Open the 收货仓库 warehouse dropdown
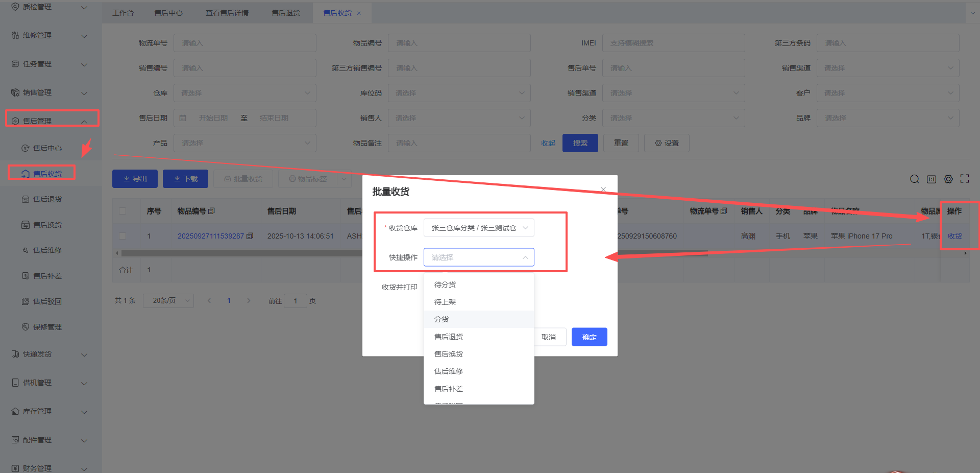980x473 pixels. point(478,228)
